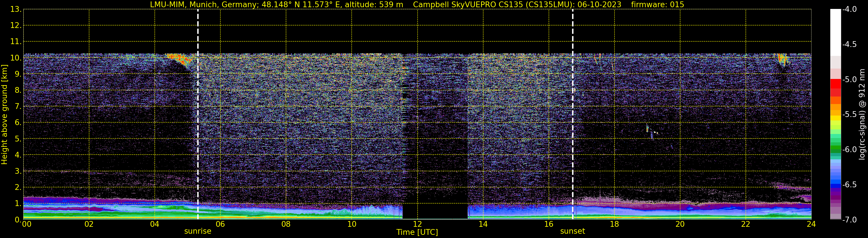
Task: Click the 'sunrise' label under the time axis
Action: click(198, 231)
